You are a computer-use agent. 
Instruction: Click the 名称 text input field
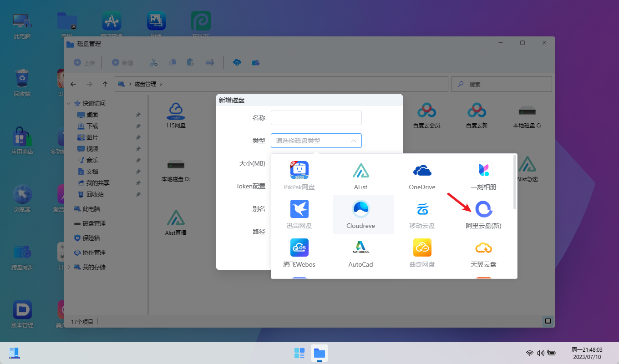[316, 118]
